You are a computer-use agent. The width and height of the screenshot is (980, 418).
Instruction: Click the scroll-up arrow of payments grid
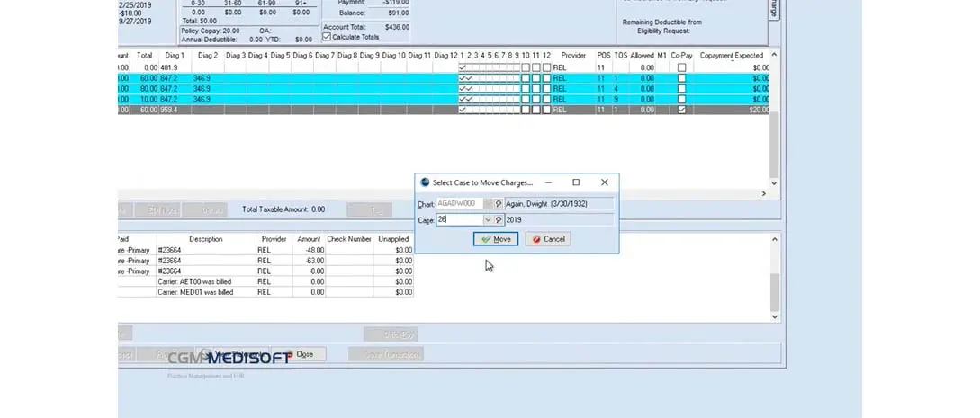[775, 239]
